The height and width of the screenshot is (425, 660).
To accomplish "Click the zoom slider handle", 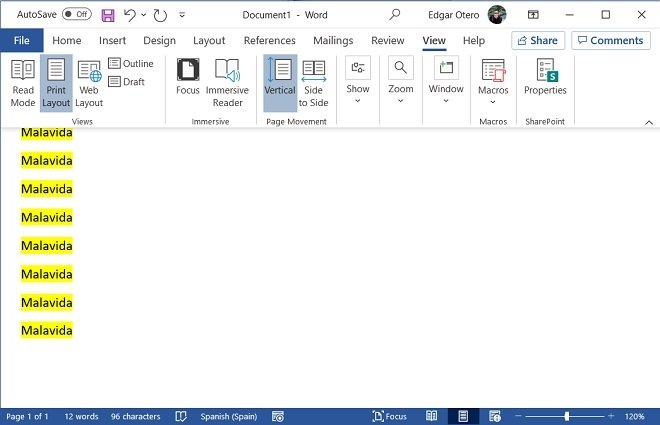I will point(567,416).
